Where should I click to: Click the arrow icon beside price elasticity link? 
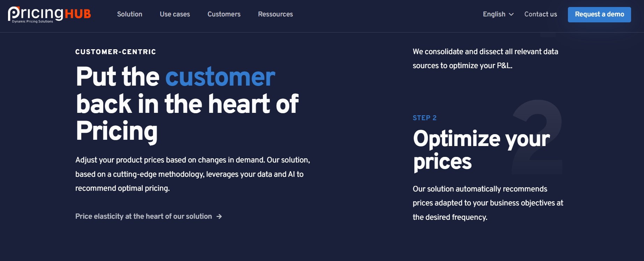(220, 216)
